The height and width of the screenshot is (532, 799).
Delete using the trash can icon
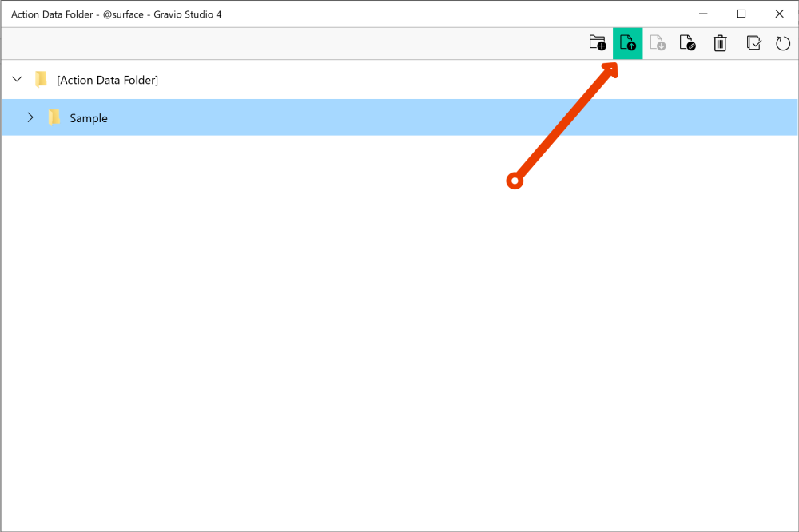tap(719, 43)
